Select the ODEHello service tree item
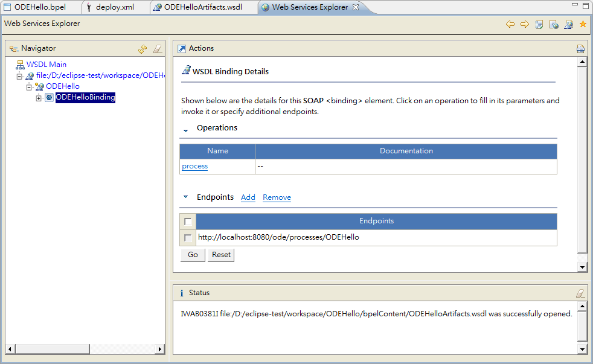Screen dimensions: 593x364 [x=63, y=86]
